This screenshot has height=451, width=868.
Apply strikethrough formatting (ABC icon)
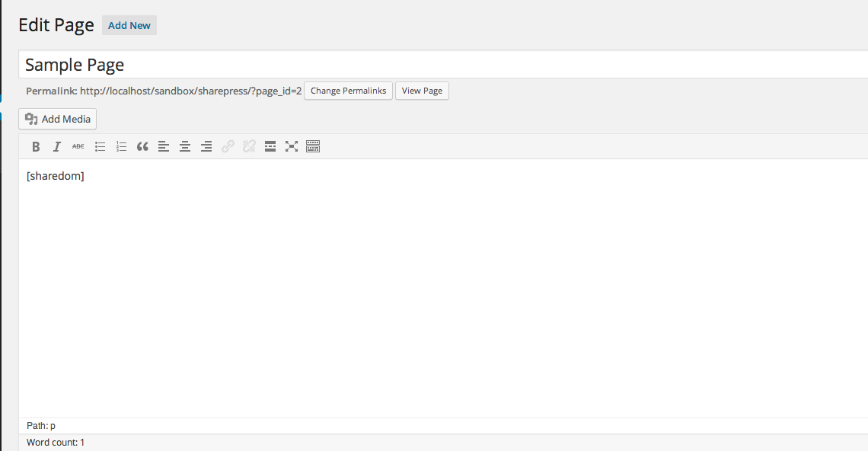pyautogui.click(x=78, y=147)
